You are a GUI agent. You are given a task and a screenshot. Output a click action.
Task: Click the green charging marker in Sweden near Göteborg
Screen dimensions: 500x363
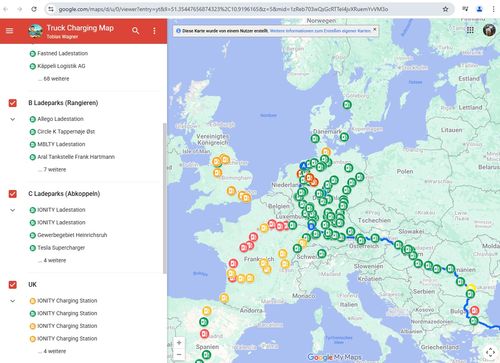347,105
